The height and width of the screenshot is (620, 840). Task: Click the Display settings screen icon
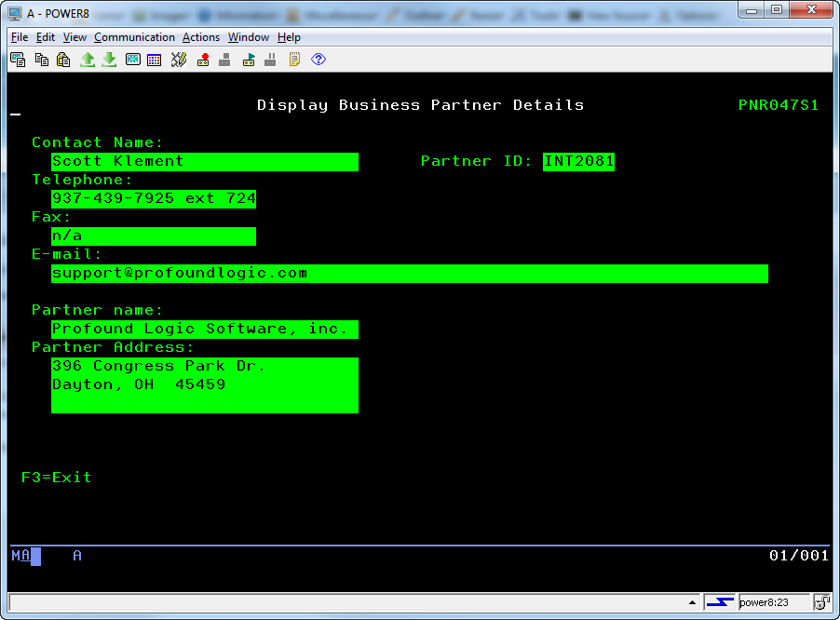[133, 60]
